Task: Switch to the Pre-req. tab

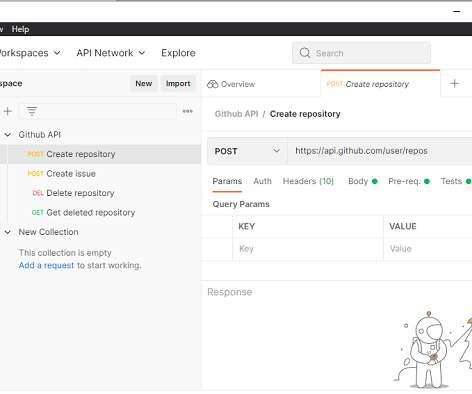Action: 409,181
